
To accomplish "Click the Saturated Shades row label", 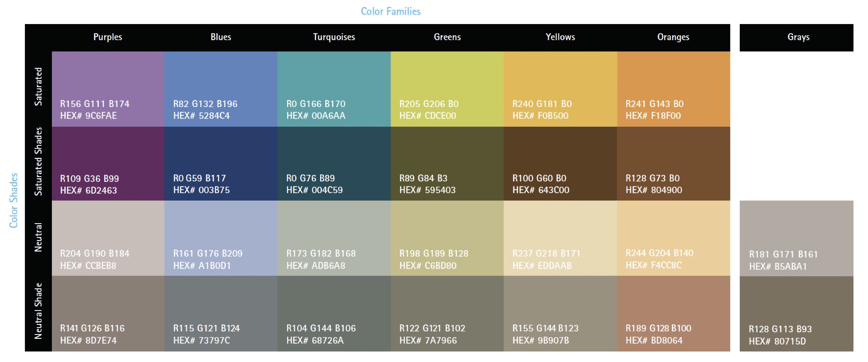I will (38, 161).
